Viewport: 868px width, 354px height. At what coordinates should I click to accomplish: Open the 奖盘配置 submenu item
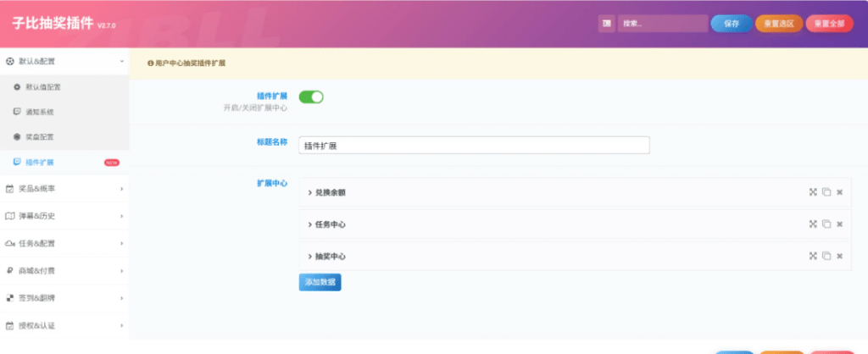click(64, 136)
